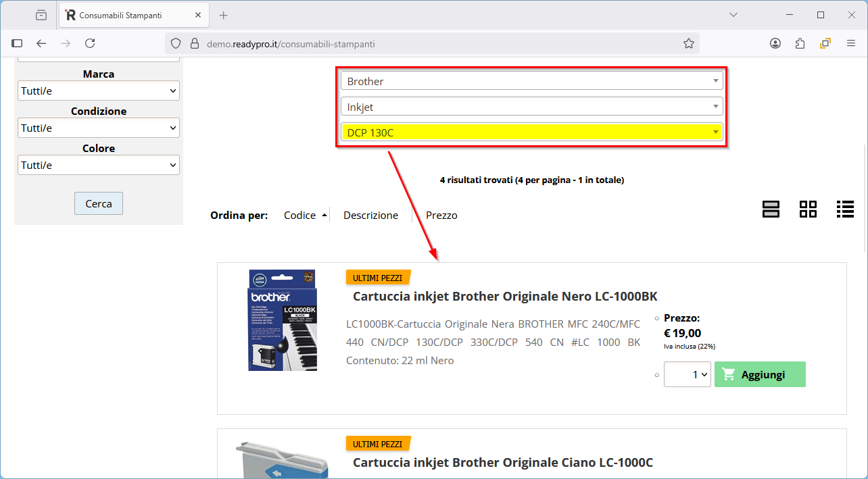Switch to compact bulleted list view
The height and width of the screenshot is (479, 868).
tap(845, 209)
